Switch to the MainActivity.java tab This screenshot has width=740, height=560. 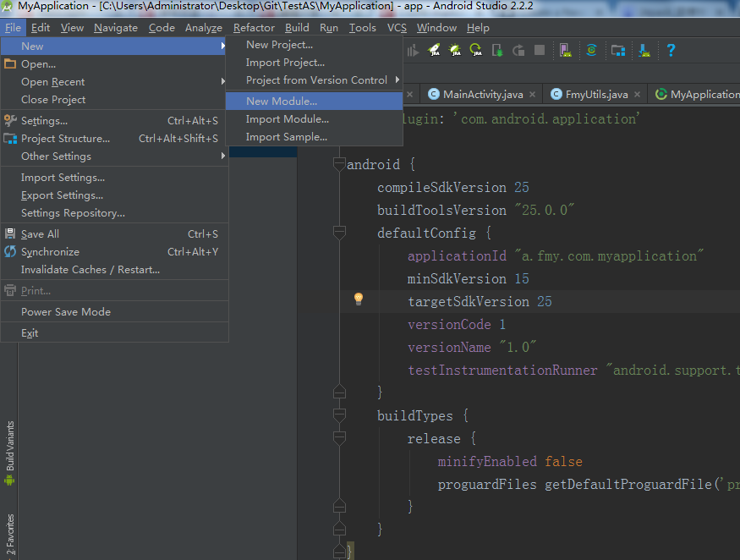click(482, 95)
